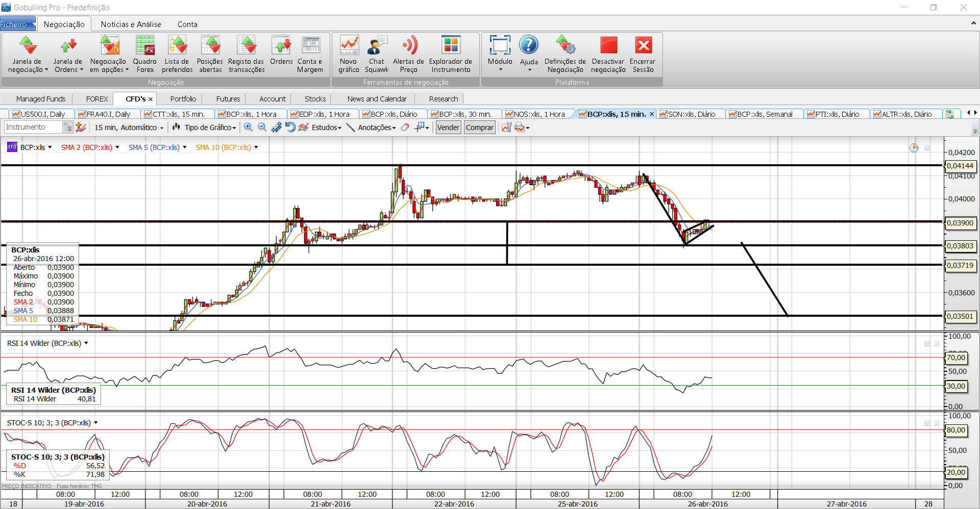Open Alertas de Preço
The image size is (980, 509).
pyautogui.click(x=408, y=54)
